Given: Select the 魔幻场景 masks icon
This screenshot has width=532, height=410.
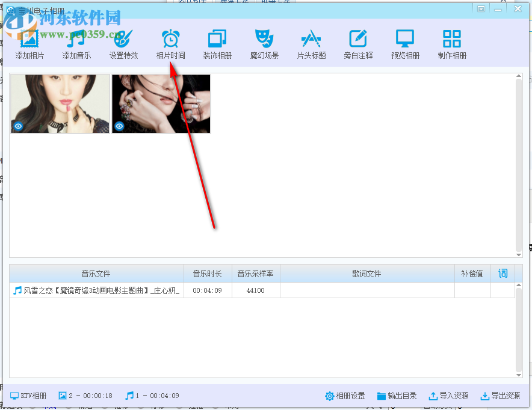Looking at the screenshot, I should pyautogui.click(x=264, y=38).
